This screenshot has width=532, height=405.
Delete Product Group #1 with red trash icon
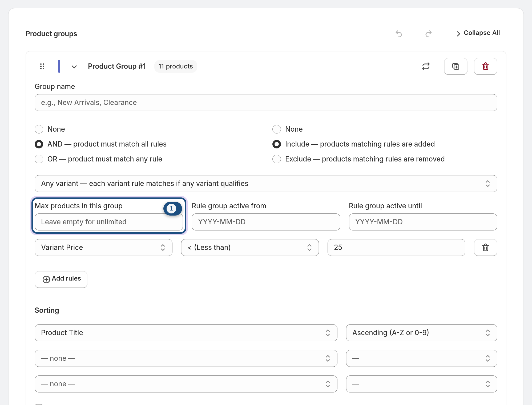(486, 66)
